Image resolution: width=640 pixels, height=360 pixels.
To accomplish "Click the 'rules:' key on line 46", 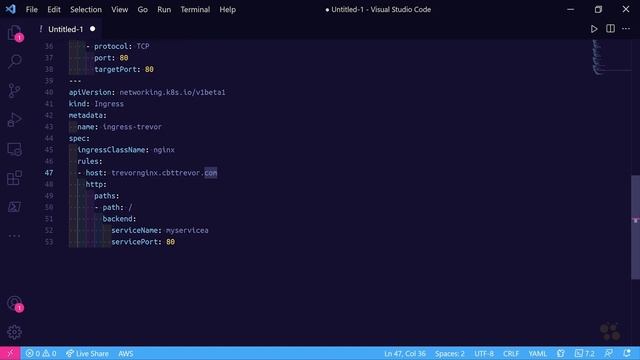I will click(90, 161).
